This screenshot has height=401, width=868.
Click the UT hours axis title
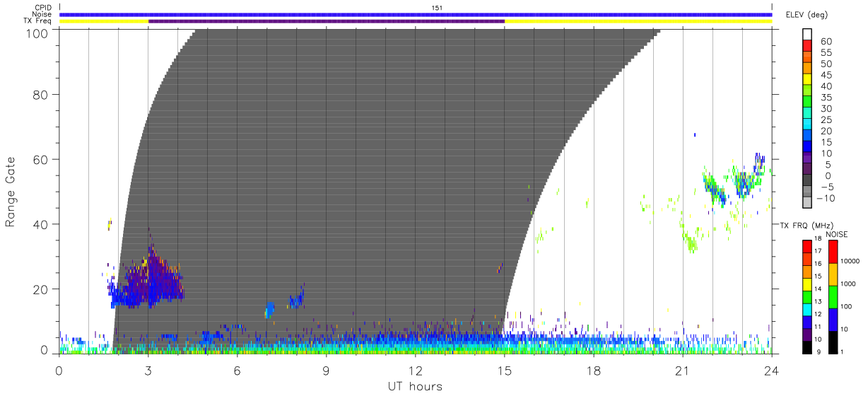coord(415,386)
